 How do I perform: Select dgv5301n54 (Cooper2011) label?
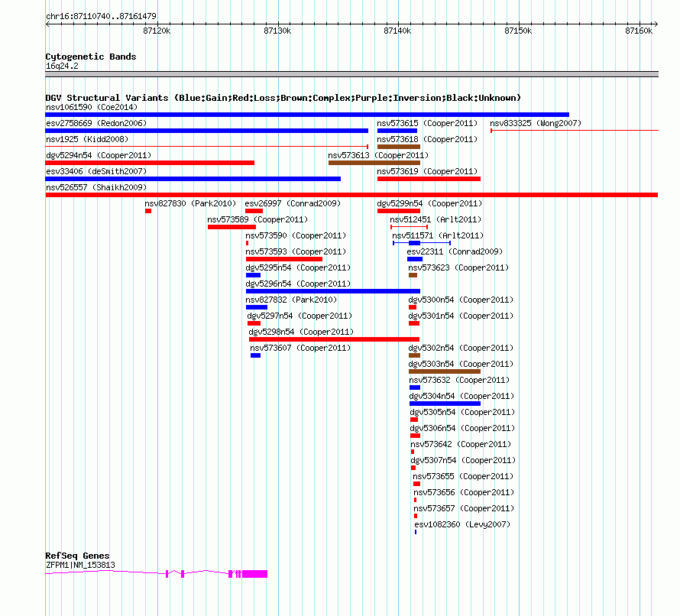point(461,316)
